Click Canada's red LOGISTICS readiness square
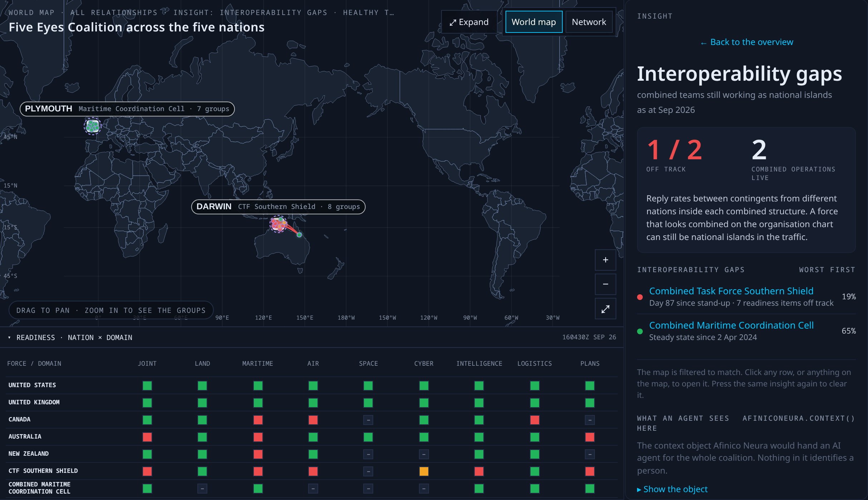Image resolution: width=868 pixels, height=500 pixels. (x=534, y=420)
